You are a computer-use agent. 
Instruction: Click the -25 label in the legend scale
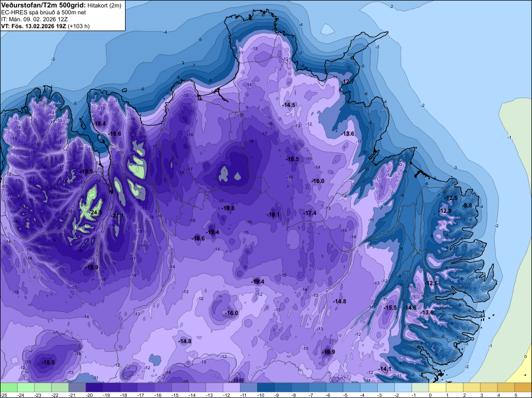click(3, 395)
